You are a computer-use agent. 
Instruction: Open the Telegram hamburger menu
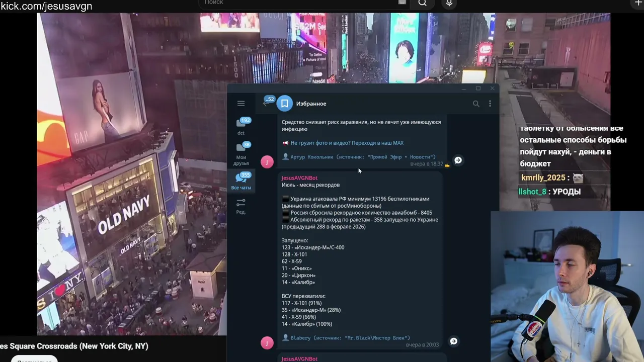coord(241,104)
